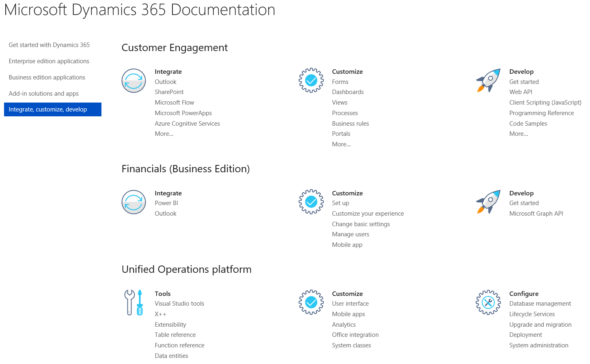Select Business edition applications in sidebar
This screenshot has height=364, width=590.
coord(47,77)
